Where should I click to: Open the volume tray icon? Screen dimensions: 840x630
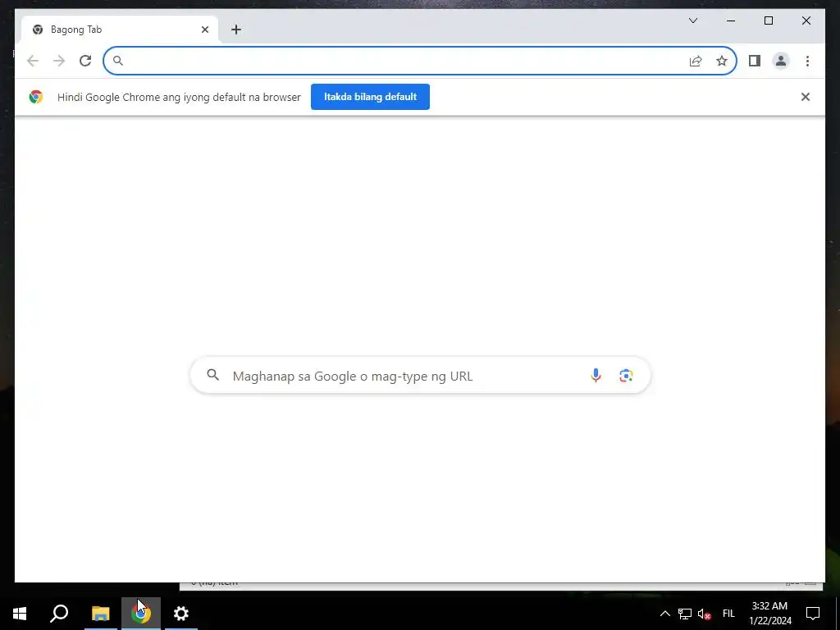pos(704,614)
